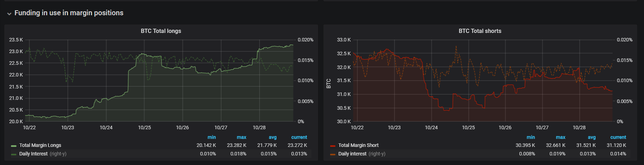Click the red Total Margin Short color icon
This screenshot has width=644, height=165.
click(333, 146)
